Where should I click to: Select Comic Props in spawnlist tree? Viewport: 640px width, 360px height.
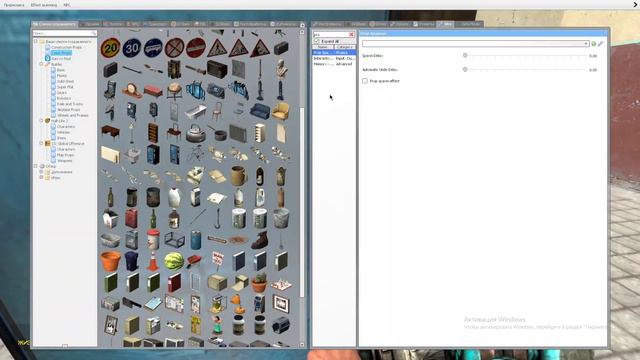pos(61,53)
